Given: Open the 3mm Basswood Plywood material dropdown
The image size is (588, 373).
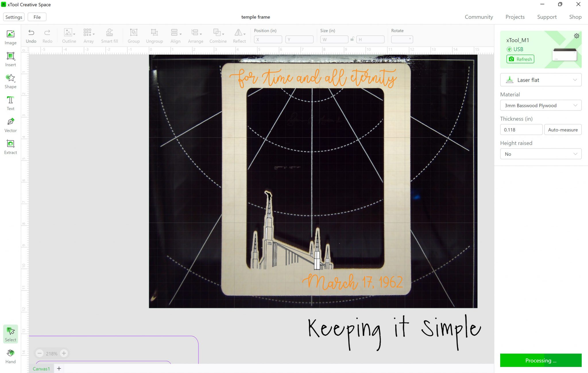Looking at the screenshot, I should coord(541,105).
